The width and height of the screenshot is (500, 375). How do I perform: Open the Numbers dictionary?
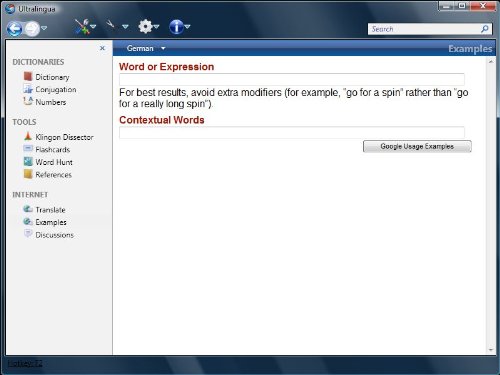(x=51, y=102)
